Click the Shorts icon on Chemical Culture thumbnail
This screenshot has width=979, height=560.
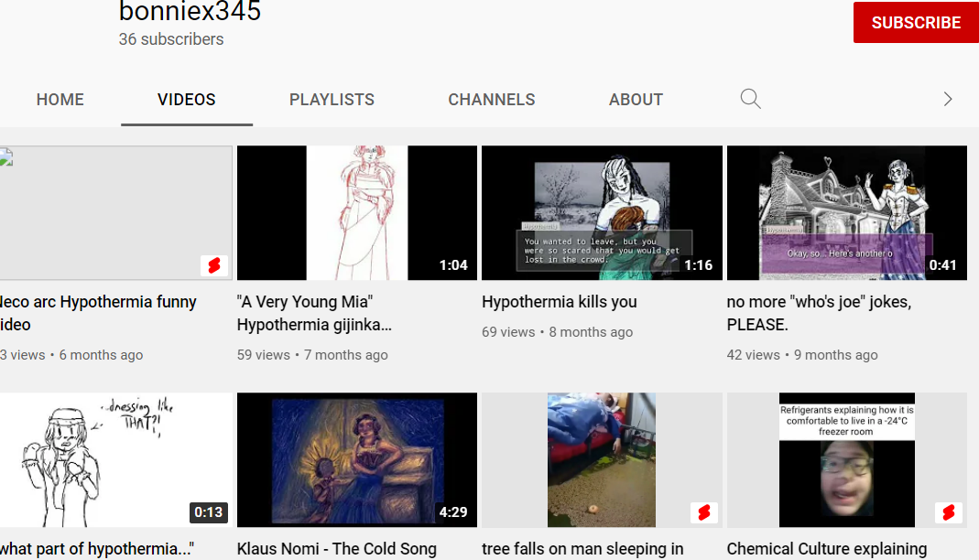[x=949, y=512]
